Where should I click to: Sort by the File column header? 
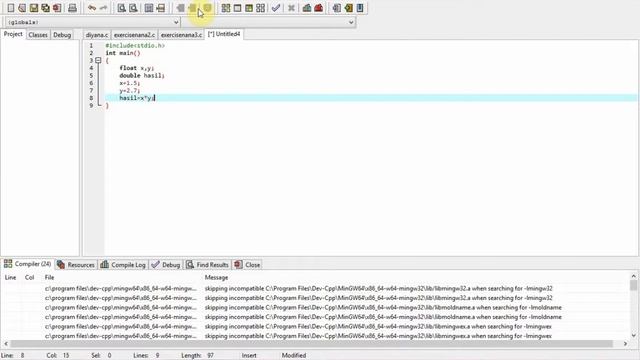tap(49, 278)
